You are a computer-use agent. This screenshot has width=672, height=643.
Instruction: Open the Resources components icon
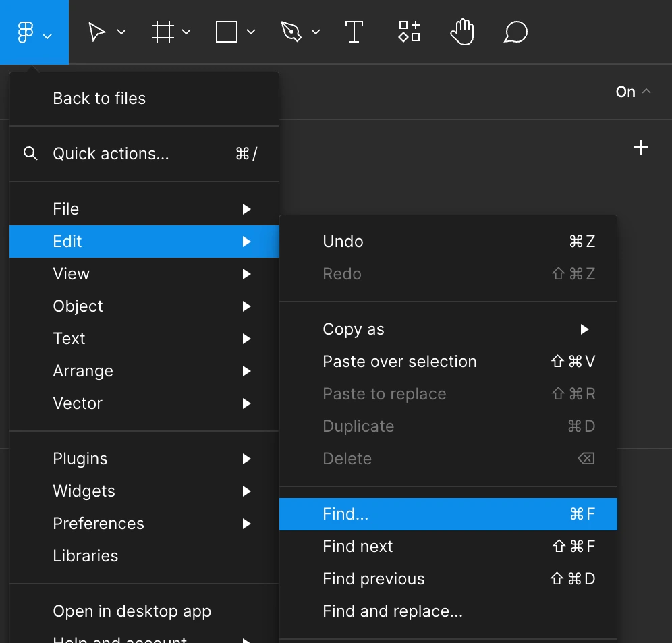tap(409, 32)
